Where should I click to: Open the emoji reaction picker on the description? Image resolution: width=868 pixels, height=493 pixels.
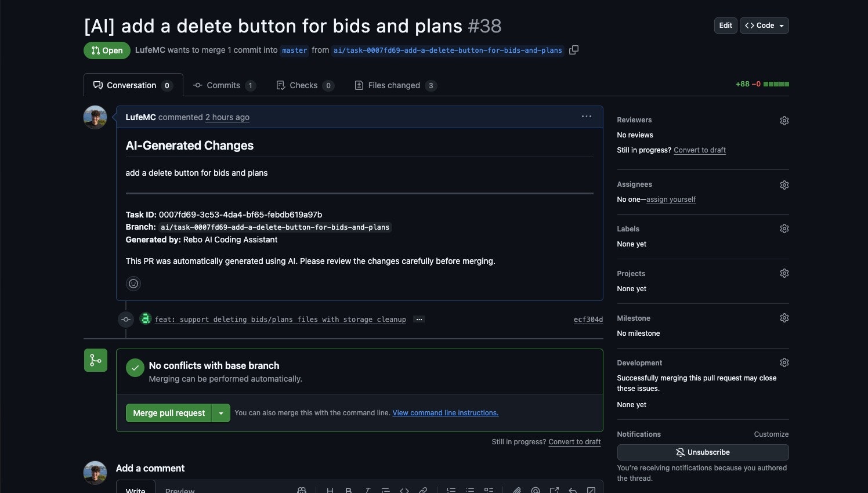pos(133,283)
